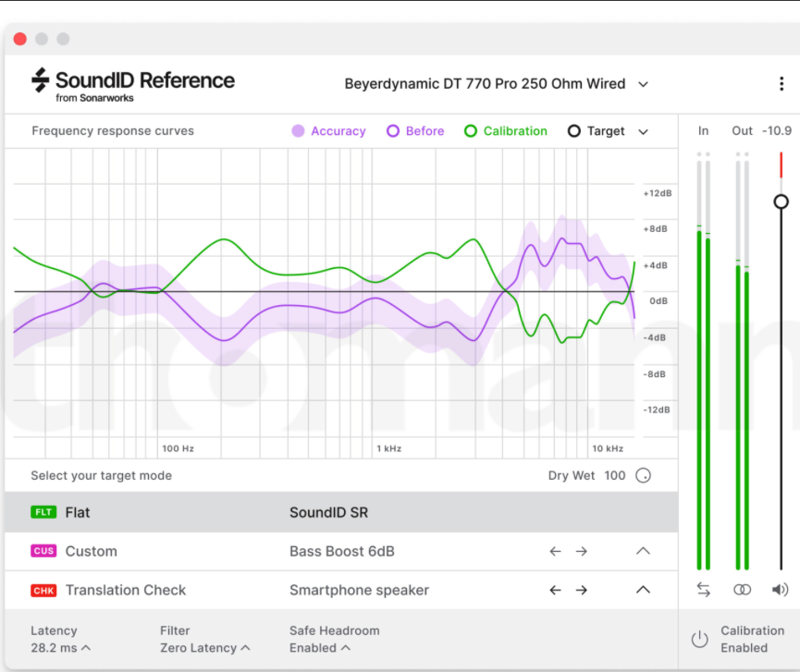Click the -10.9 output gain value
Image resolution: width=800 pixels, height=672 pixels.
(777, 131)
